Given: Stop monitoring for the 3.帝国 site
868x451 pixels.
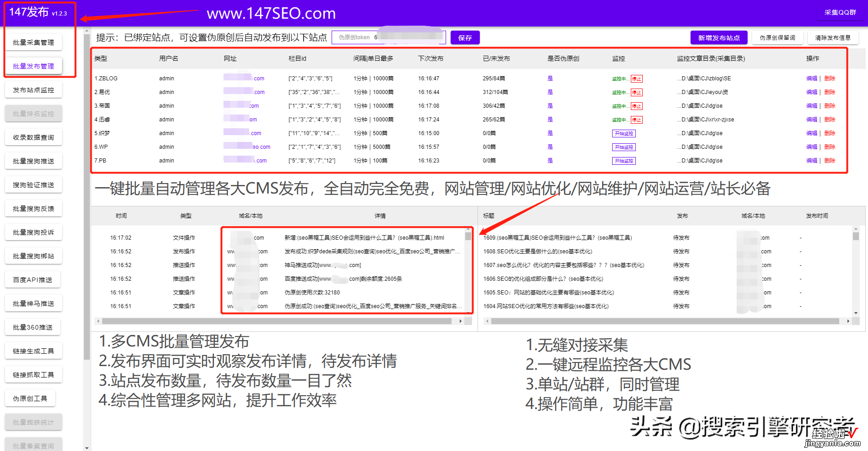Looking at the screenshot, I should 637,106.
